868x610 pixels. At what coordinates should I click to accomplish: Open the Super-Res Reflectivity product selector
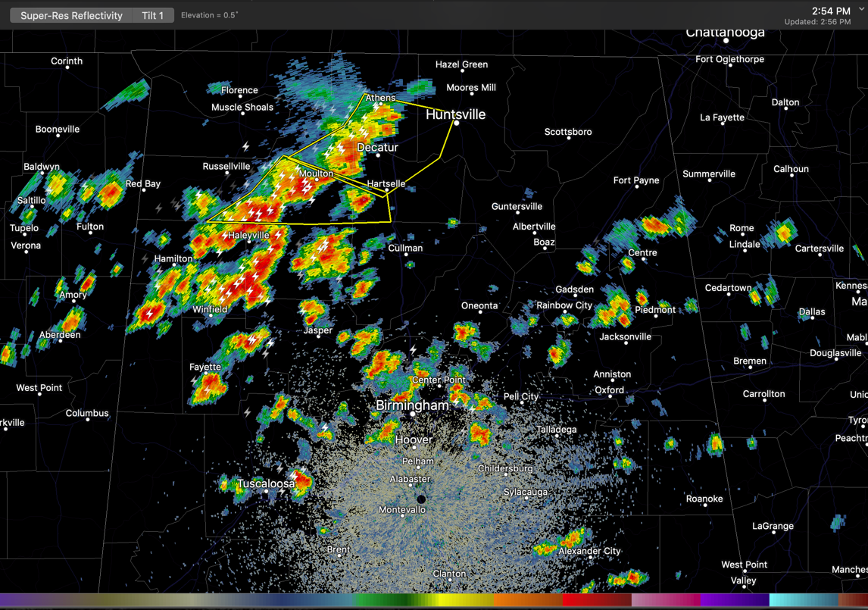click(71, 15)
